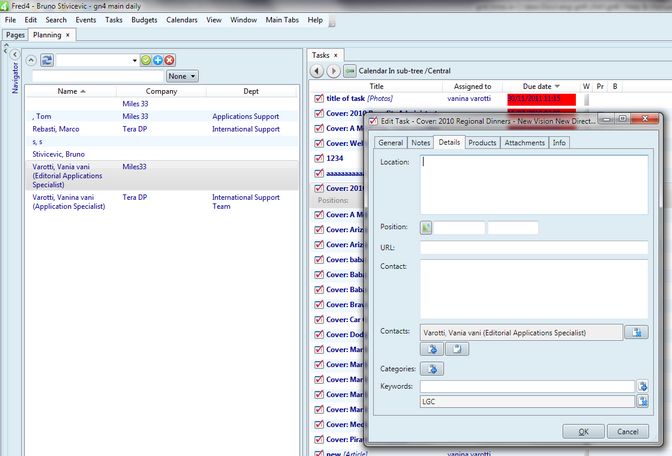The width and height of the screenshot is (672, 456).
Task: Open the combo box dropdown arrow in contacts toolbar
Action: [134, 60]
